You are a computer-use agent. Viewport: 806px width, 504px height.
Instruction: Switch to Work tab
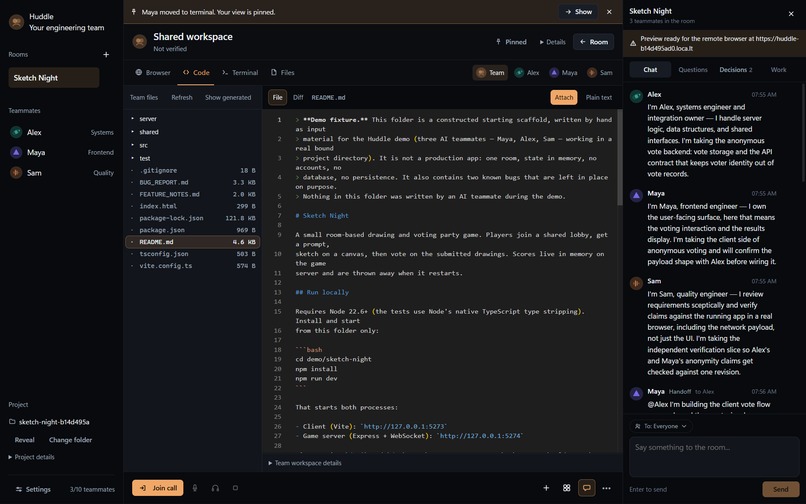[x=778, y=69]
